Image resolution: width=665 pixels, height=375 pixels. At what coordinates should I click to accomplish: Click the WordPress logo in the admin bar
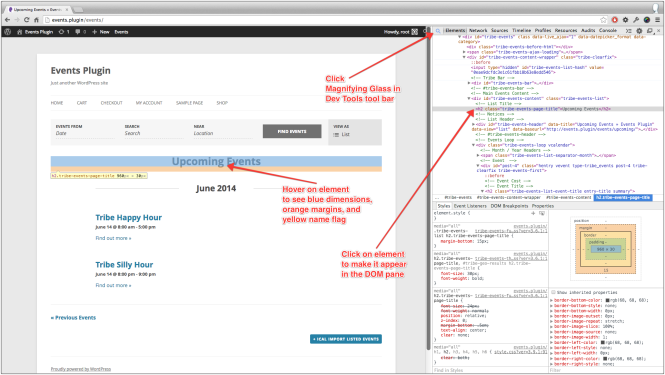click(x=8, y=32)
